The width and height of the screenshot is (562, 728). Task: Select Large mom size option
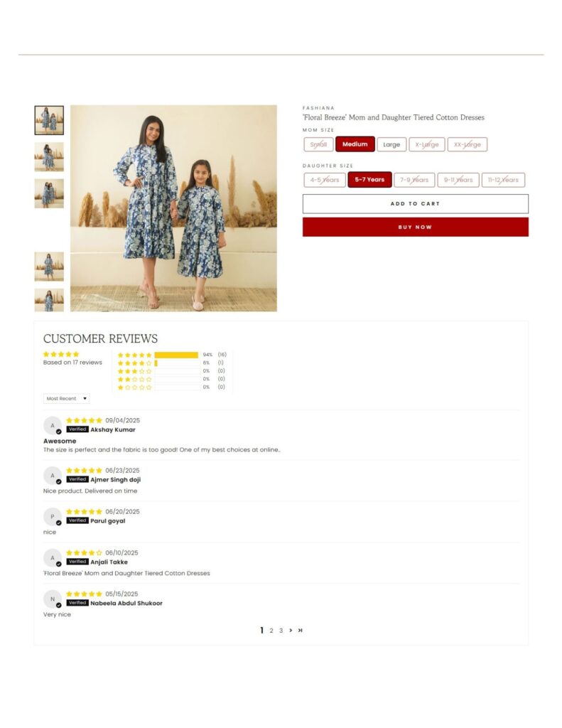pos(391,144)
